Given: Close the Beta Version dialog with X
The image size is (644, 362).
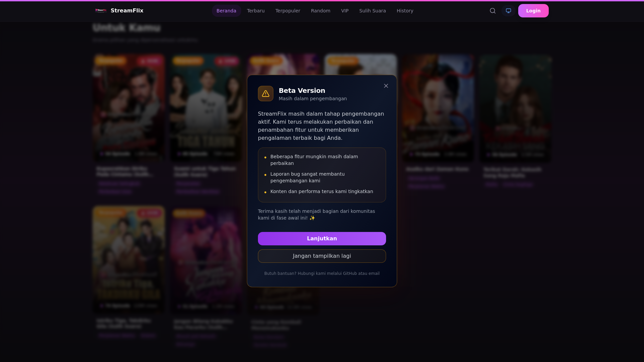Looking at the screenshot, I should pos(386,86).
